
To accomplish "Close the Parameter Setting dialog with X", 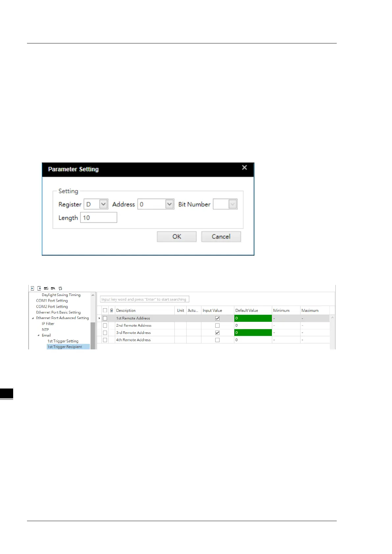I will tap(245, 167).
